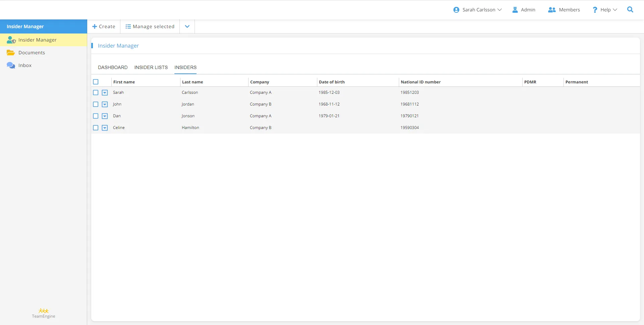This screenshot has width=644, height=325.
Task: Click the list icon beside Manage selected
Action: 128,26
